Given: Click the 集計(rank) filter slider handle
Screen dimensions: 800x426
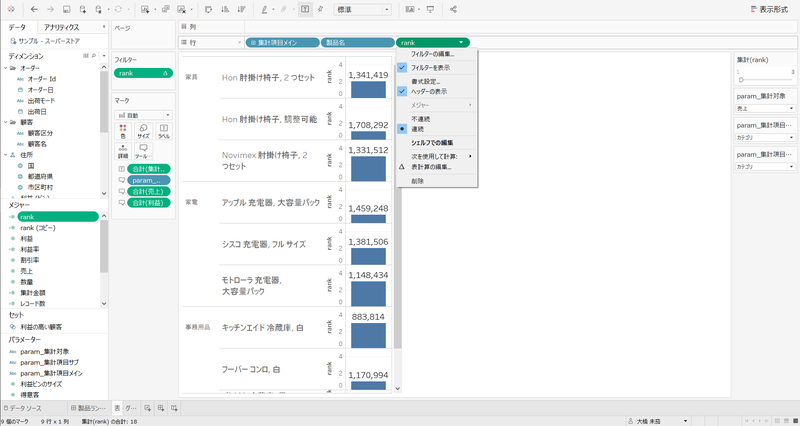Looking at the screenshot, I should [x=741, y=80].
